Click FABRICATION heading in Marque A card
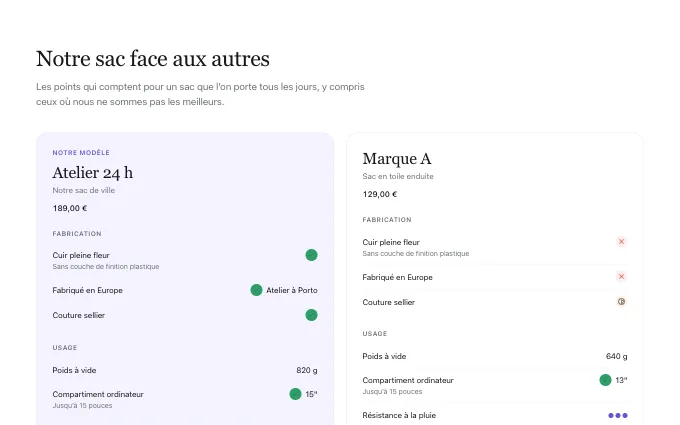The width and height of the screenshot is (680, 425). click(x=387, y=220)
